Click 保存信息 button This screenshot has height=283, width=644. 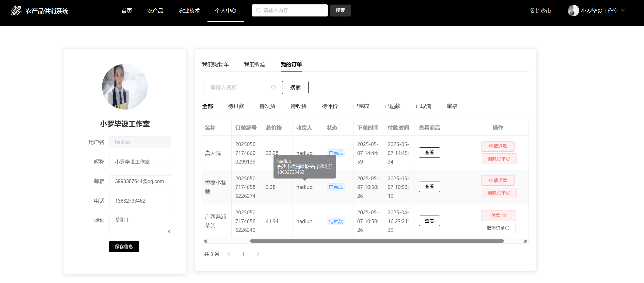124,246
